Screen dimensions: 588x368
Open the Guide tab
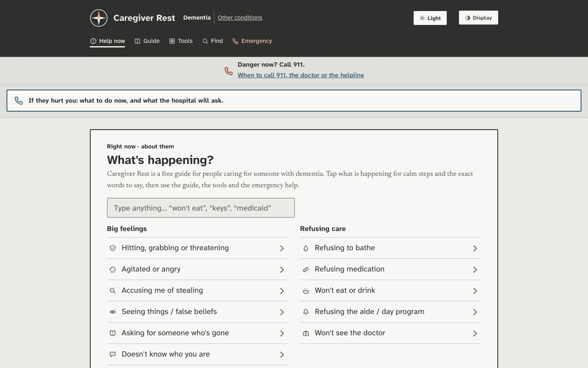click(147, 41)
